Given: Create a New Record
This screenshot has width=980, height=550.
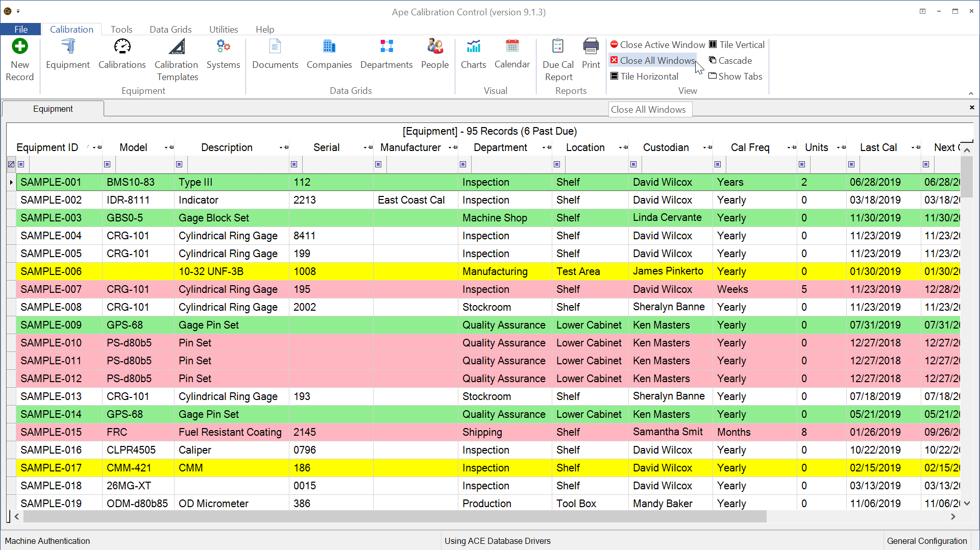Looking at the screenshot, I should click(x=19, y=59).
